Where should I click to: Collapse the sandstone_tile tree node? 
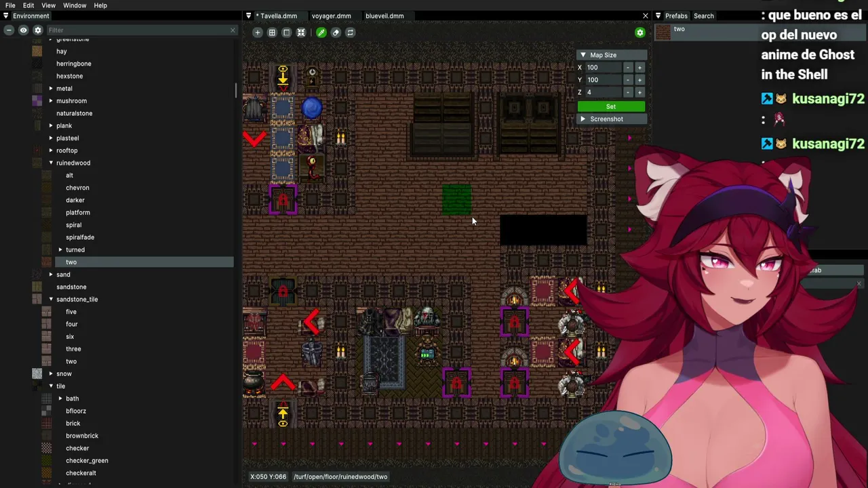(x=51, y=300)
